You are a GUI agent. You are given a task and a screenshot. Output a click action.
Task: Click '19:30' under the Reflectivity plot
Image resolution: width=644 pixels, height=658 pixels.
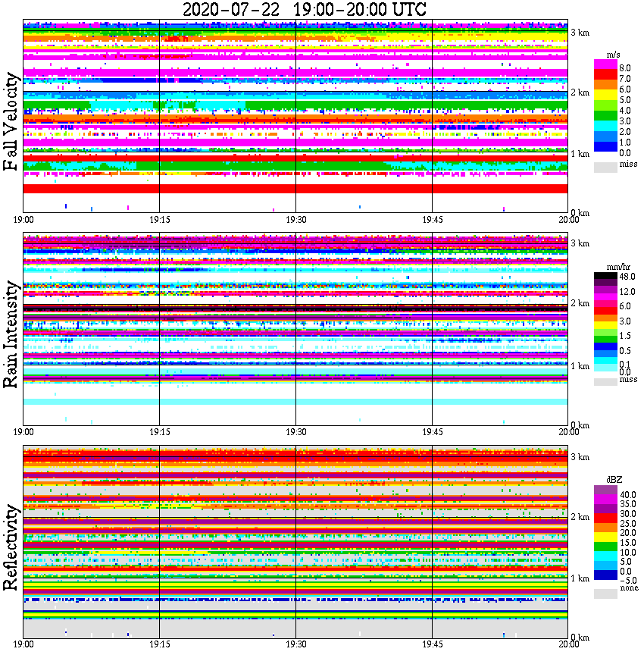[296, 644]
